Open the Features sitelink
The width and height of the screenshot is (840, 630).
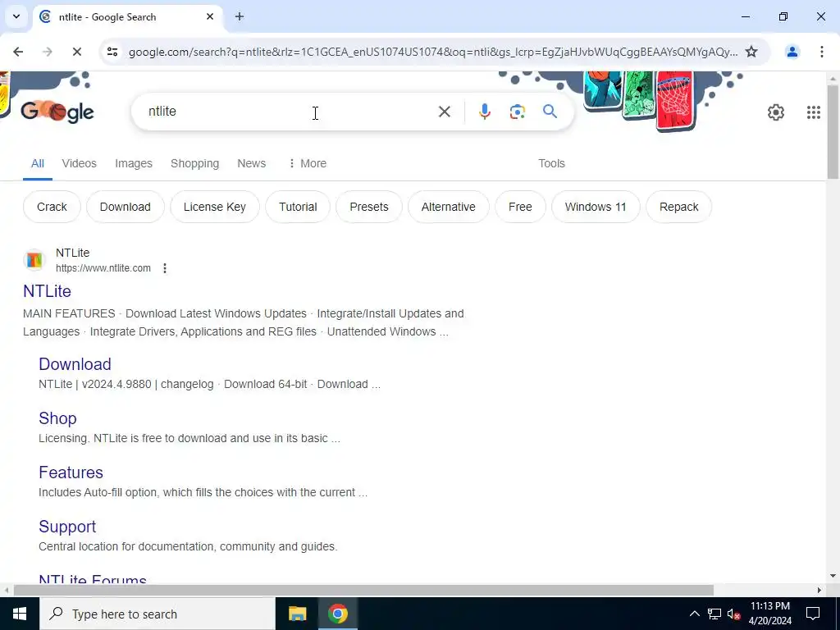(x=71, y=472)
